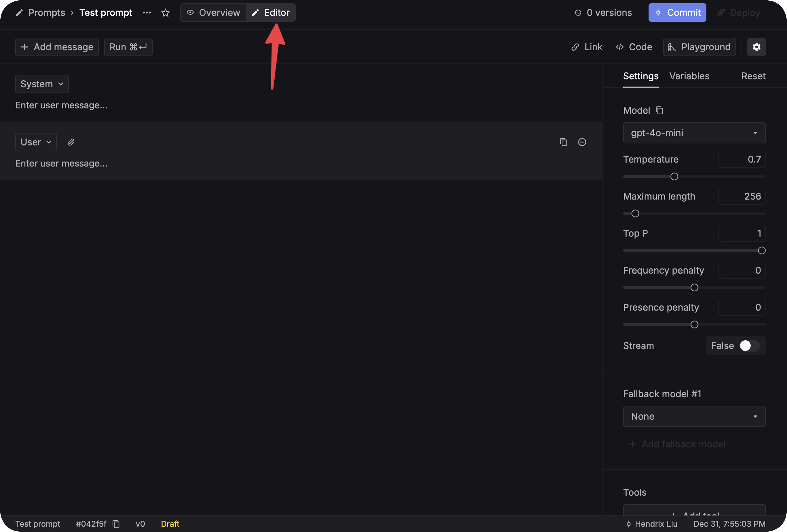
Task: Remove the User message with minus icon
Action: click(582, 142)
